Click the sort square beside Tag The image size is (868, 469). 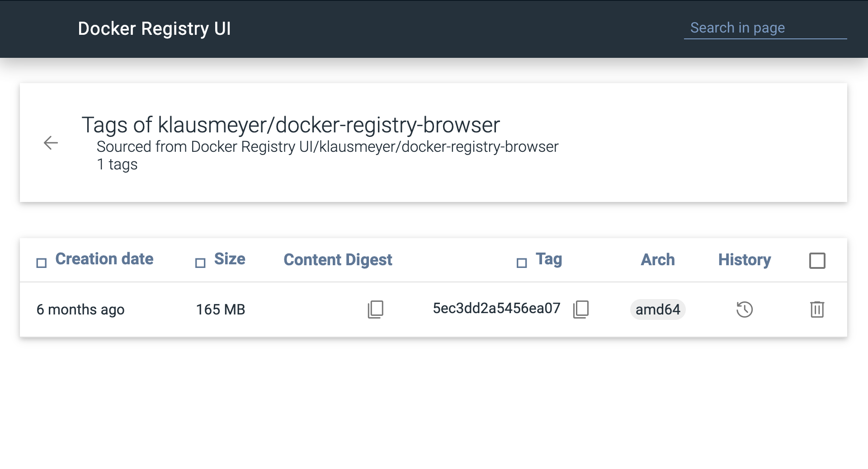(x=522, y=263)
